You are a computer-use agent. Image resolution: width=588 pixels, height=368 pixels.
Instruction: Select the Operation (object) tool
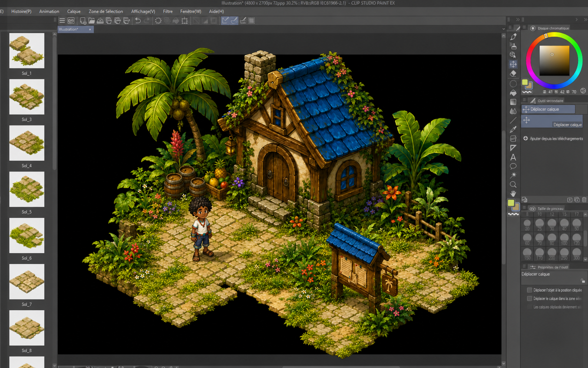(x=513, y=55)
